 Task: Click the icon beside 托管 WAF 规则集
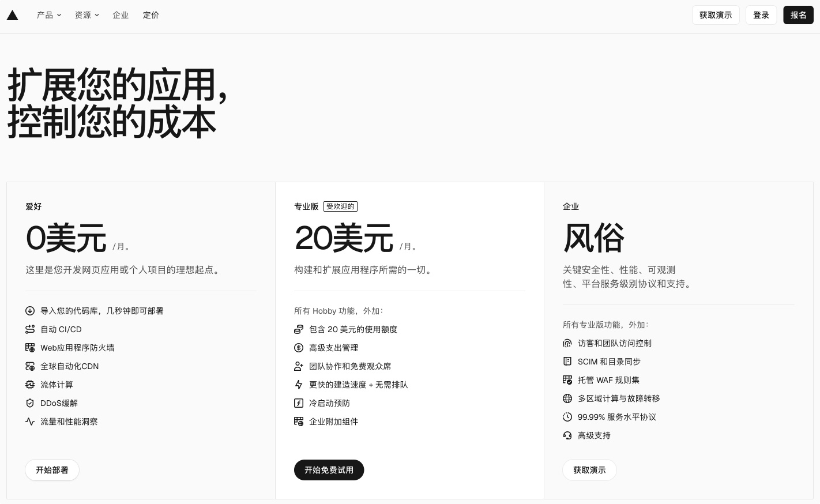567,380
